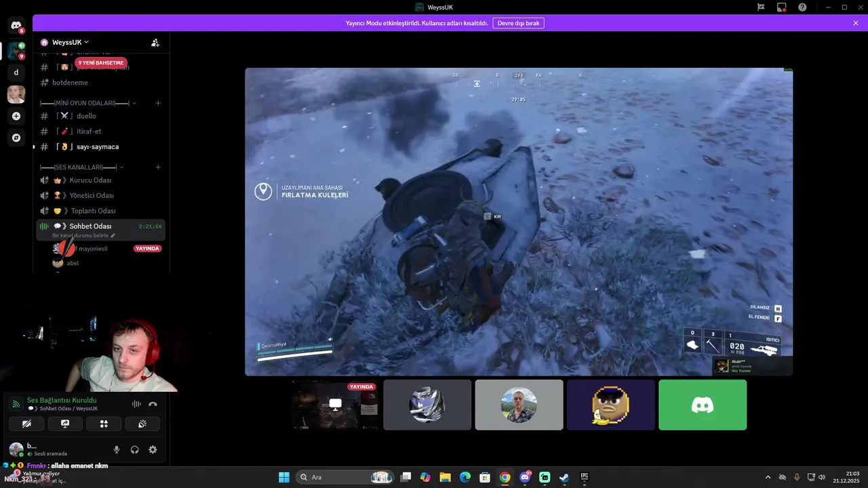
Task: Collapse the SES KANALLARI category
Action: click(81, 167)
